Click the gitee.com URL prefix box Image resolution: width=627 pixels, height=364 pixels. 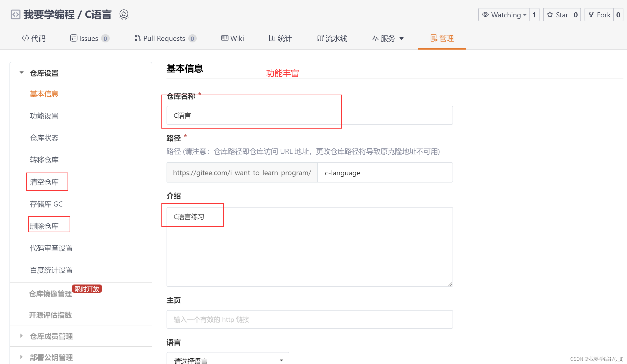[242, 173]
